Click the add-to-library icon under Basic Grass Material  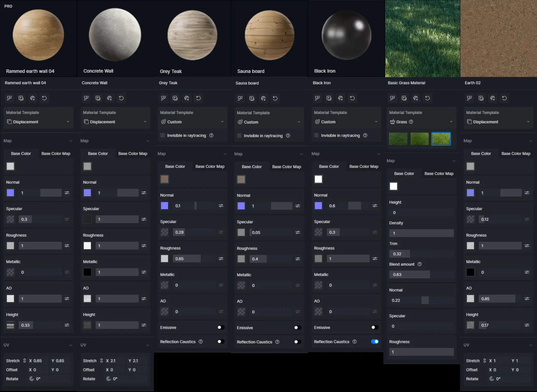click(x=404, y=98)
